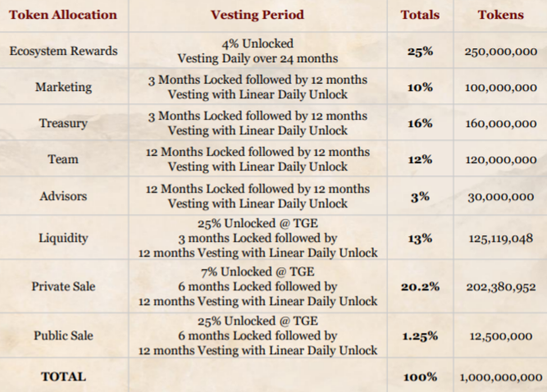The height and width of the screenshot is (392, 547).
Task: Click the 100% total percentage cell
Action: pyautogui.click(x=420, y=377)
